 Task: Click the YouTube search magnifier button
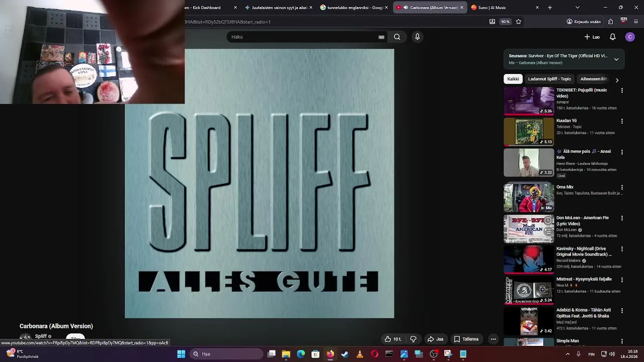[x=397, y=37]
